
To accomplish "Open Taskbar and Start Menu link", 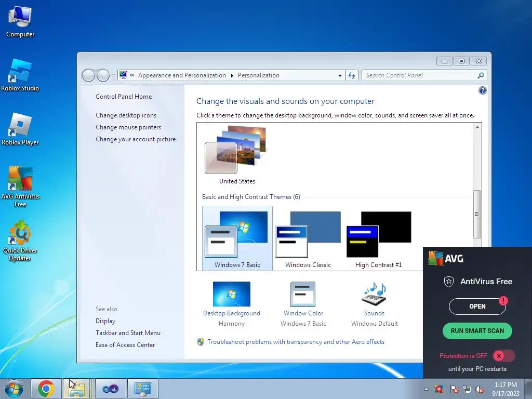I will click(x=128, y=333).
